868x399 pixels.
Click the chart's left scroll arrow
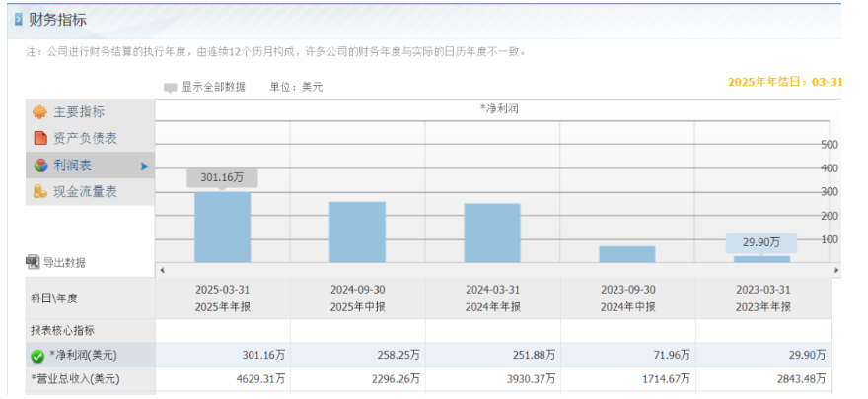click(x=162, y=270)
